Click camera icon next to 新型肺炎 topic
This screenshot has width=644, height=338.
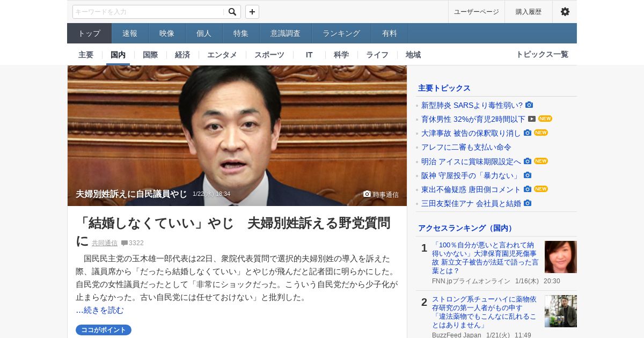point(529,105)
